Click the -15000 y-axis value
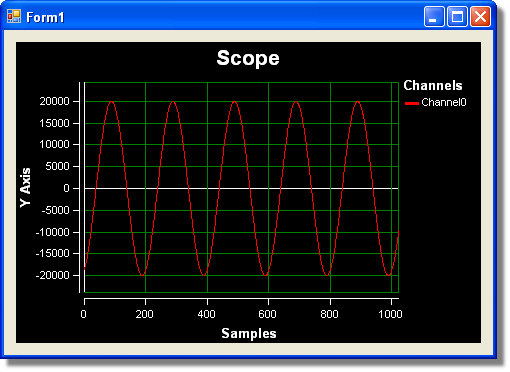 (53, 253)
